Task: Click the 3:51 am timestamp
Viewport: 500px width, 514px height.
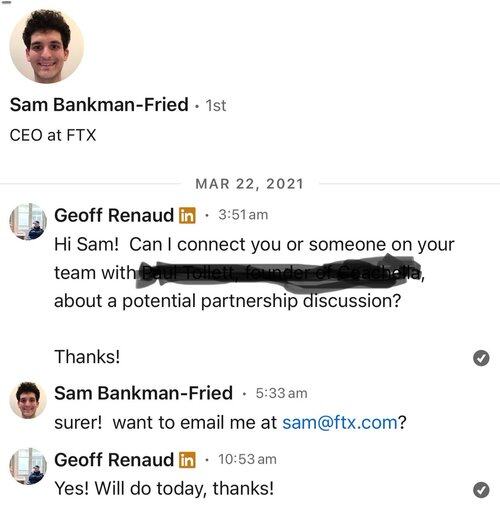Action: pos(243,215)
